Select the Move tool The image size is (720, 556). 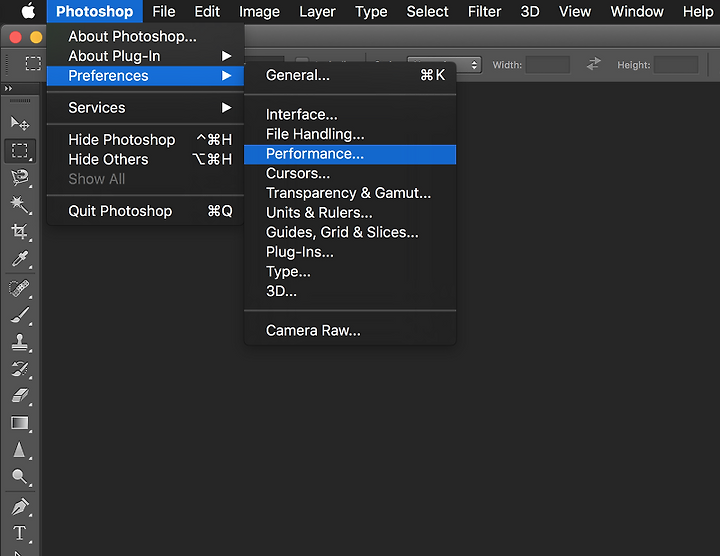[20, 123]
